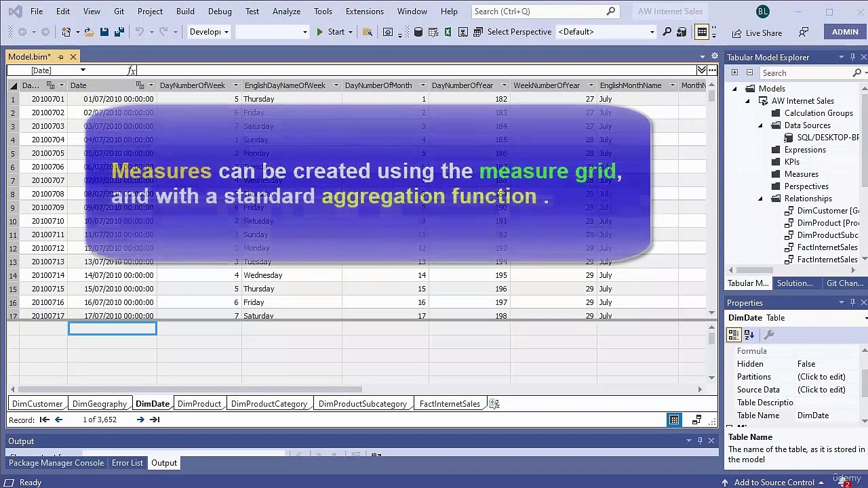Click the fx insert function icon
The image size is (868, 488).
point(132,70)
